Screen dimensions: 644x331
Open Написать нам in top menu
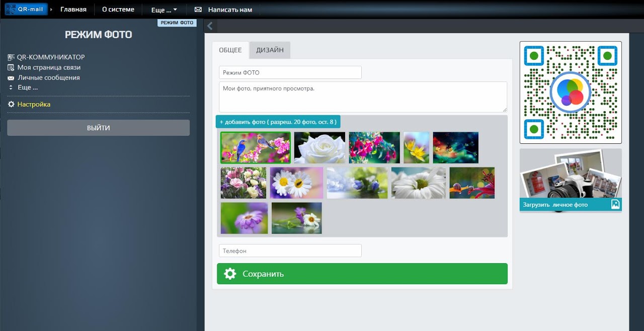pos(230,10)
